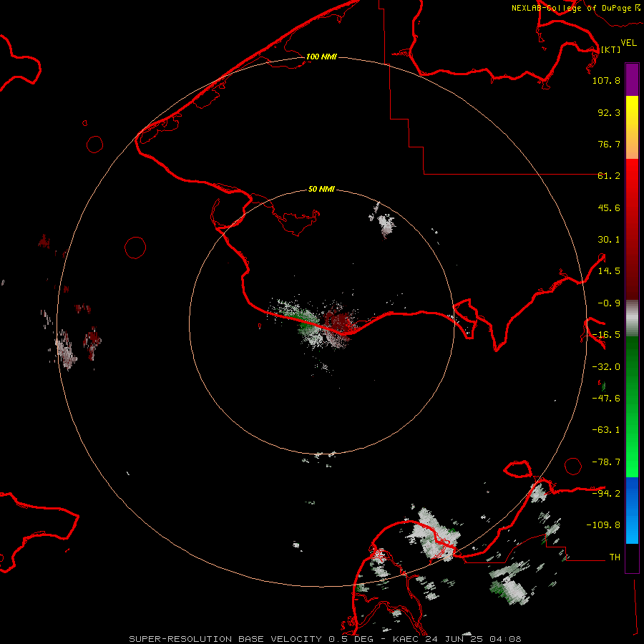
Task: Click the yellow segment of velocity color bar
Action: click(x=632, y=111)
